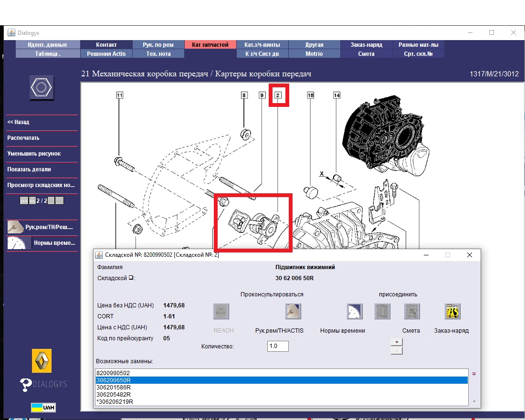Jump to the last diagram page
This screenshot has width=525, height=420.
click(x=59, y=200)
